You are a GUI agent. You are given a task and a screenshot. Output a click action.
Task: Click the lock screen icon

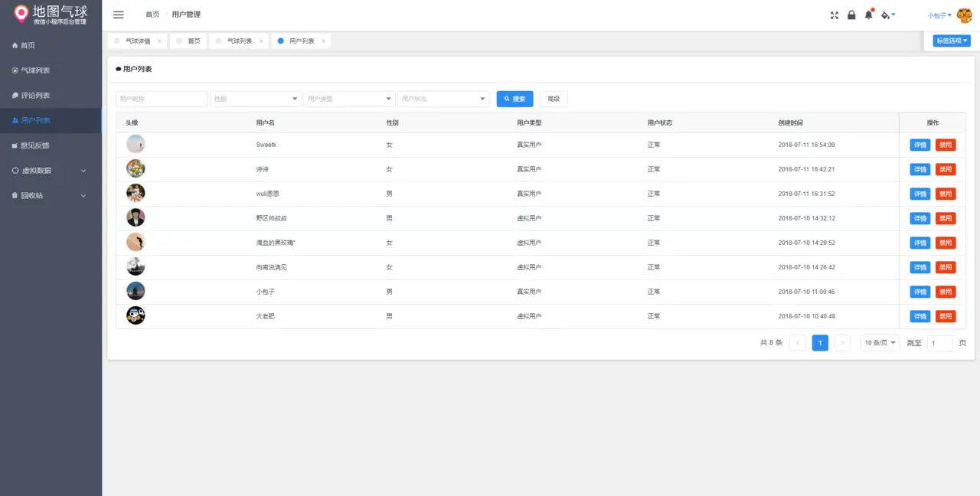click(x=851, y=15)
